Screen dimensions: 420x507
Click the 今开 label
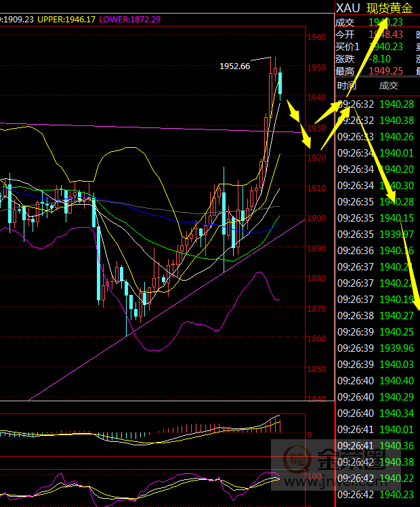[345, 35]
